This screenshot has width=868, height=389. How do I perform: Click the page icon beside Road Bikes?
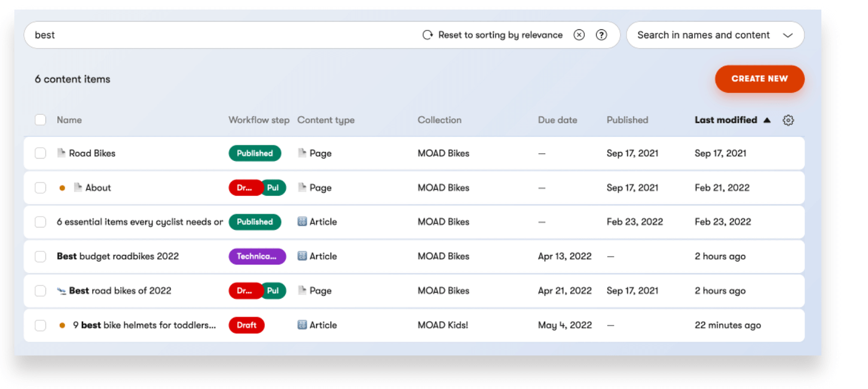coord(61,153)
